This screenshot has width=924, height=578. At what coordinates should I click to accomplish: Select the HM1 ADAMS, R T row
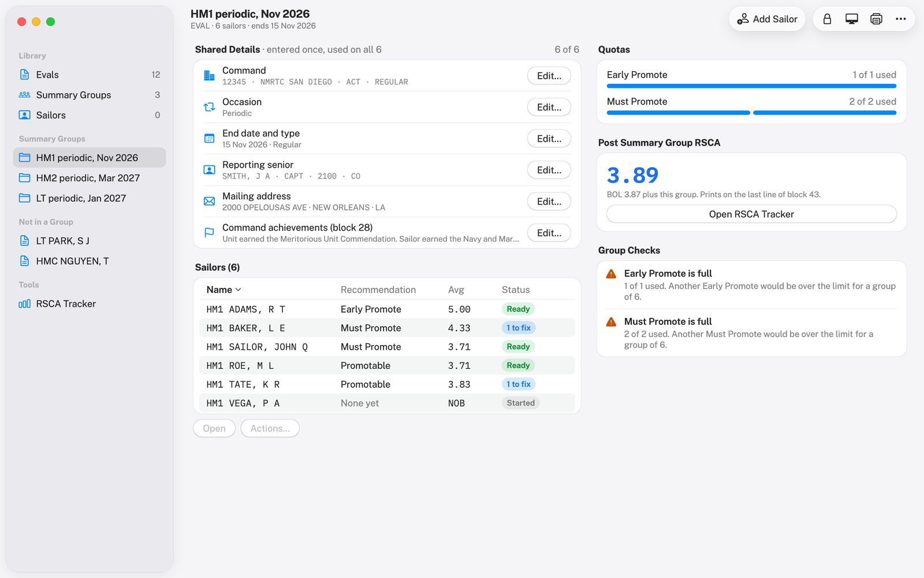(387, 309)
